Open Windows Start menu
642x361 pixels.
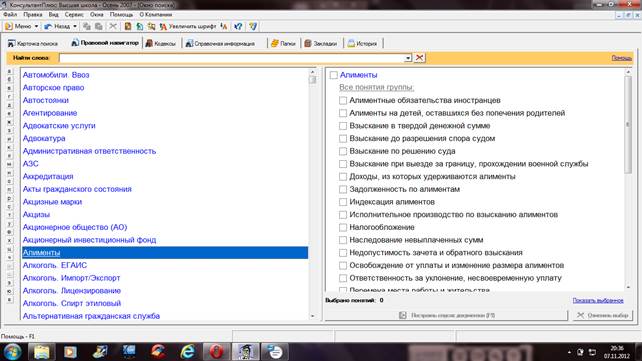coord(12,352)
